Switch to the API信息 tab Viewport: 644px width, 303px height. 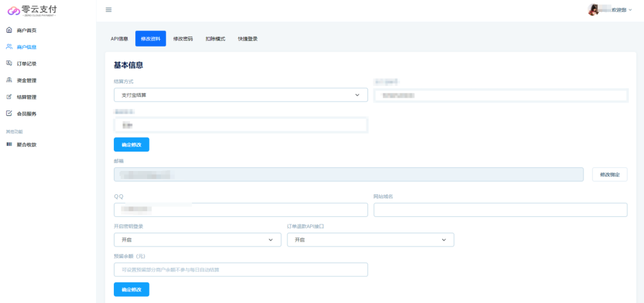[x=119, y=39]
